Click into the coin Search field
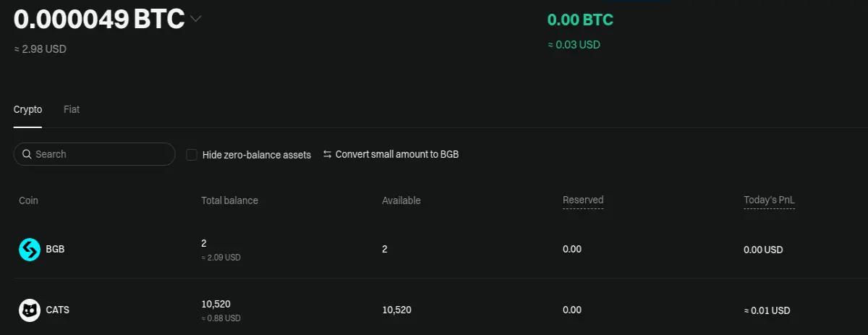The image size is (868, 335). (x=94, y=154)
